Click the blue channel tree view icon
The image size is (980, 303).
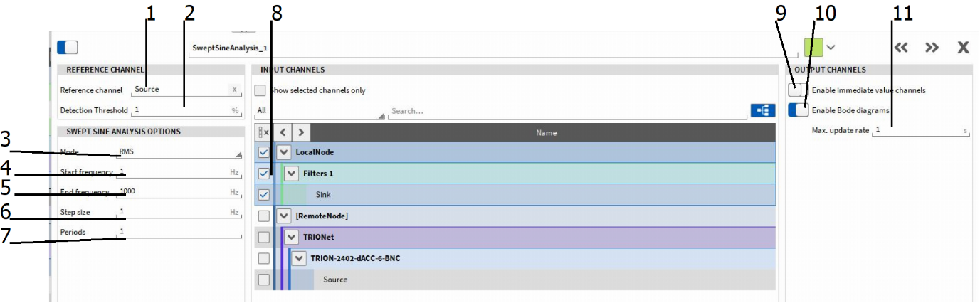[x=762, y=111]
